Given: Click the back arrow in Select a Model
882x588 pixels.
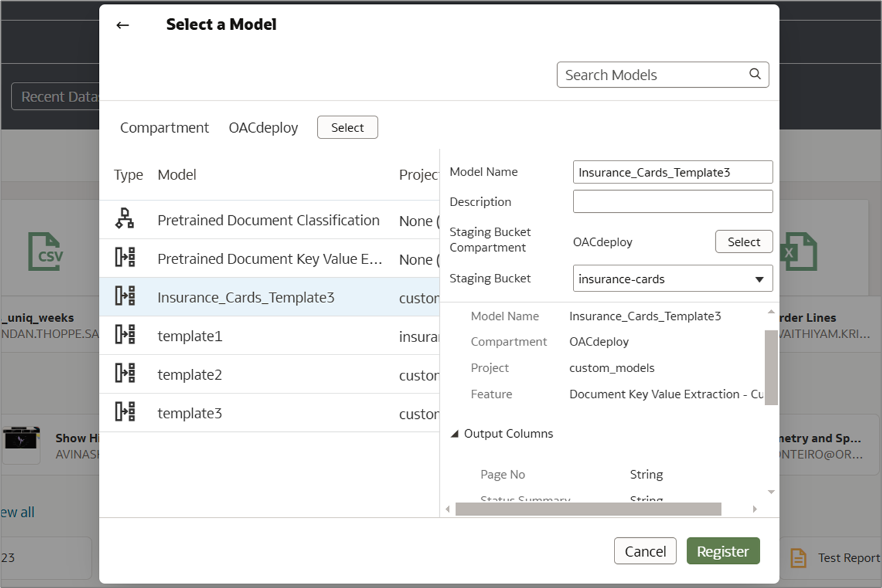Looking at the screenshot, I should 122,25.
